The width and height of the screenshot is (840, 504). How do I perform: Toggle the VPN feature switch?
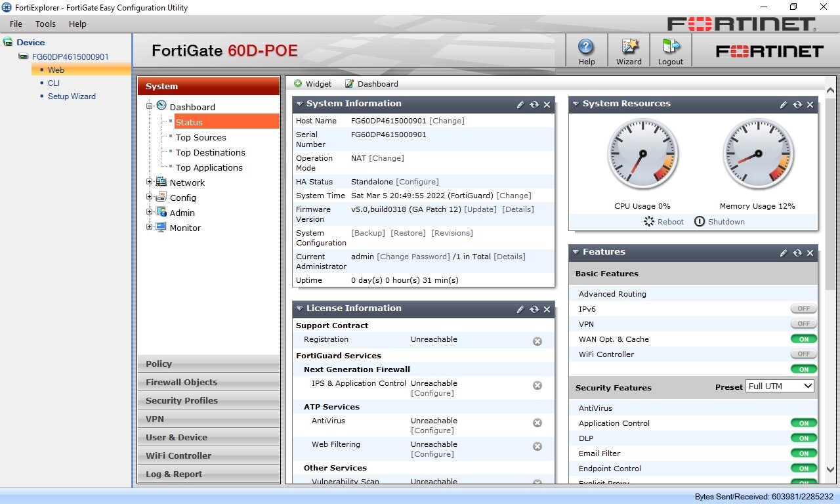tap(804, 324)
